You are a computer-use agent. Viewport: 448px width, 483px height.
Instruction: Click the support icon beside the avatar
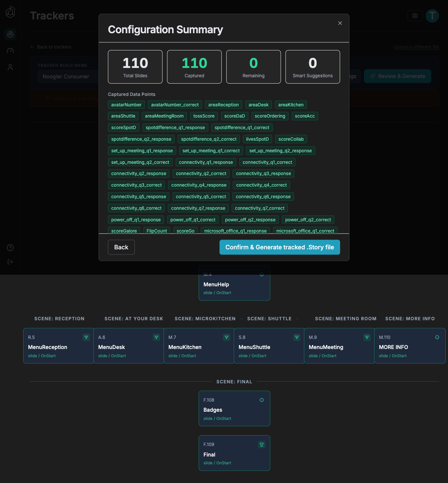(415, 16)
